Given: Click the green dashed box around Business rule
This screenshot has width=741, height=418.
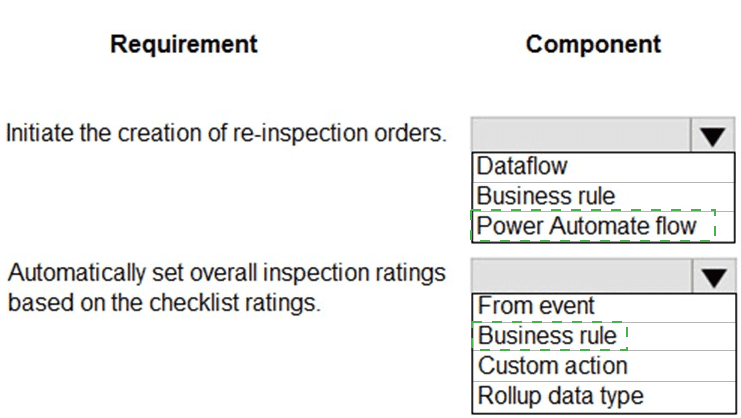Looking at the screenshot, I should 550,336.
